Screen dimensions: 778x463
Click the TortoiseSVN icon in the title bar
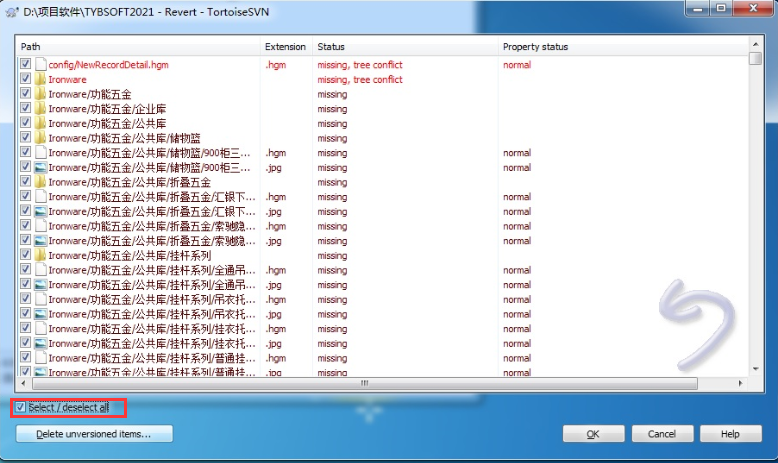click(12, 12)
